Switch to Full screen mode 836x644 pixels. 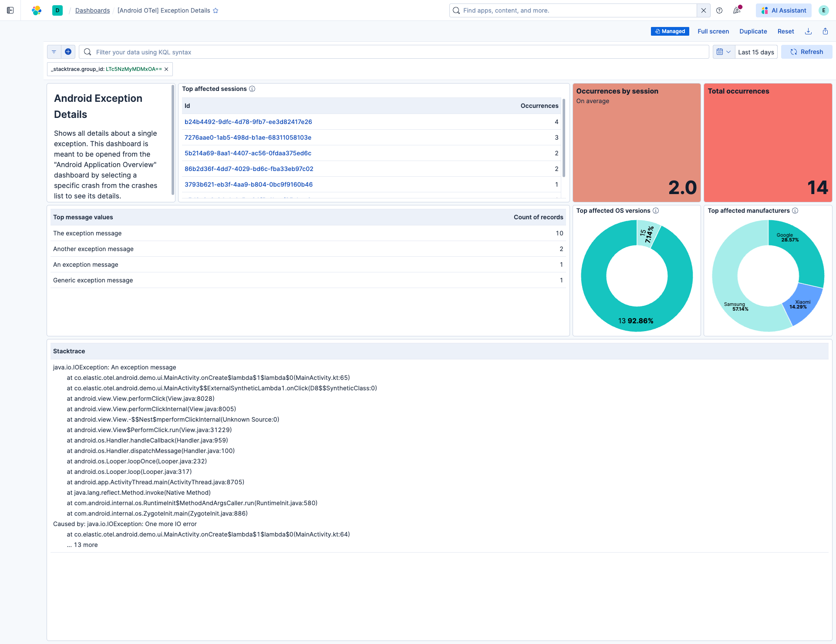pos(713,31)
